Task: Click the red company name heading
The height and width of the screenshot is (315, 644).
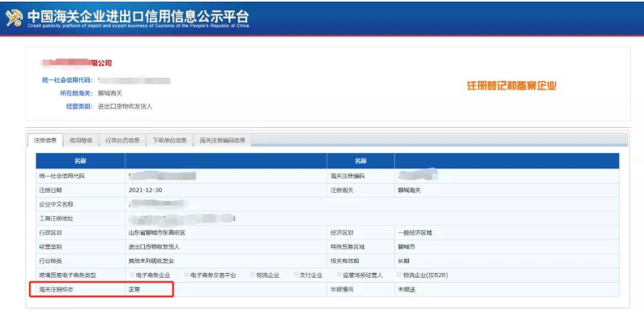Action: 76,63
